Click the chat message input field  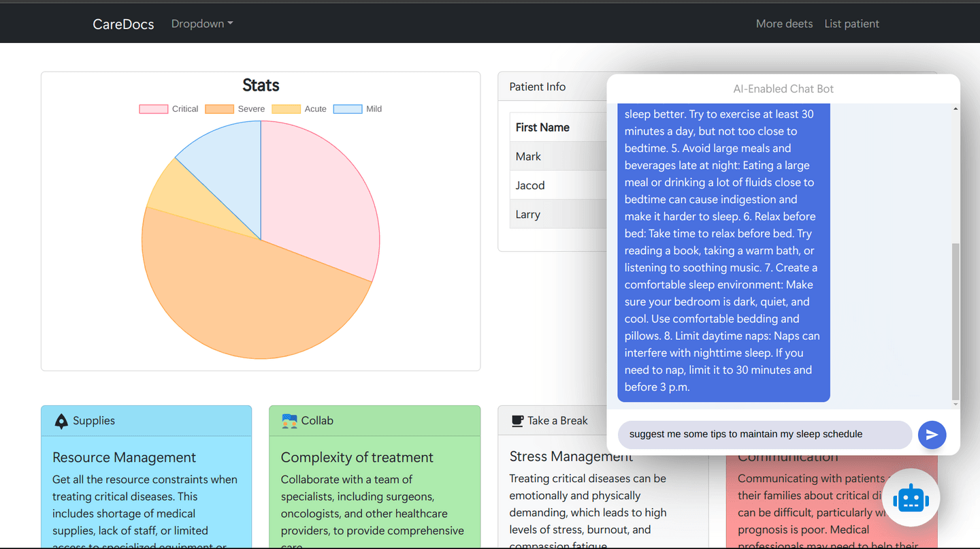764,435
